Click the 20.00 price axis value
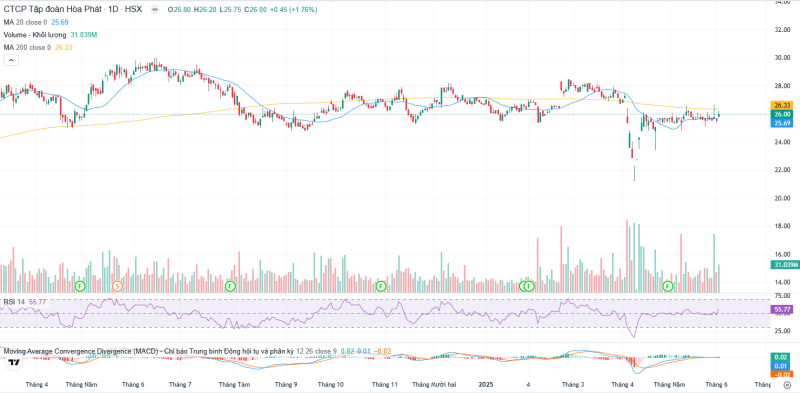This screenshot has width=800, height=393. pos(782,198)
